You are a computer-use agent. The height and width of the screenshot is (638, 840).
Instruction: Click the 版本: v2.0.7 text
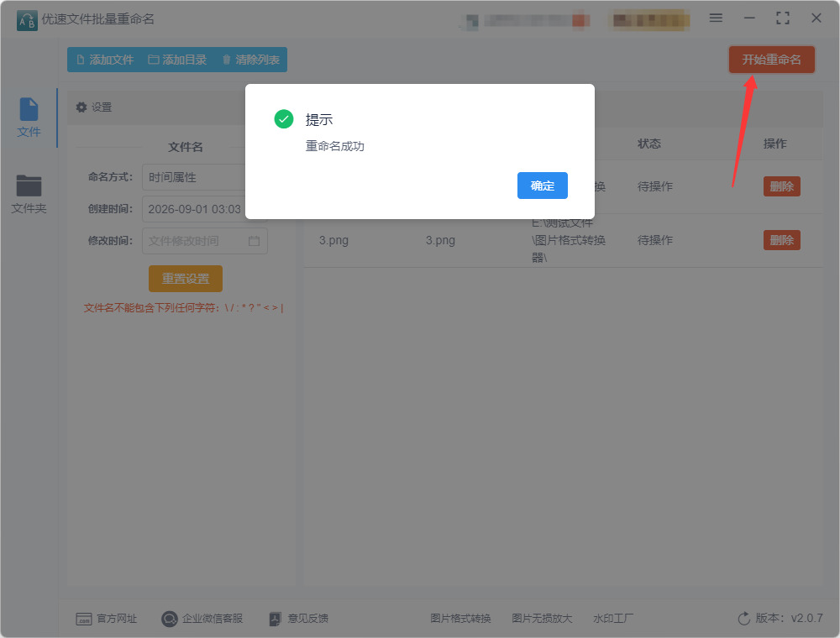pos(789,618)
